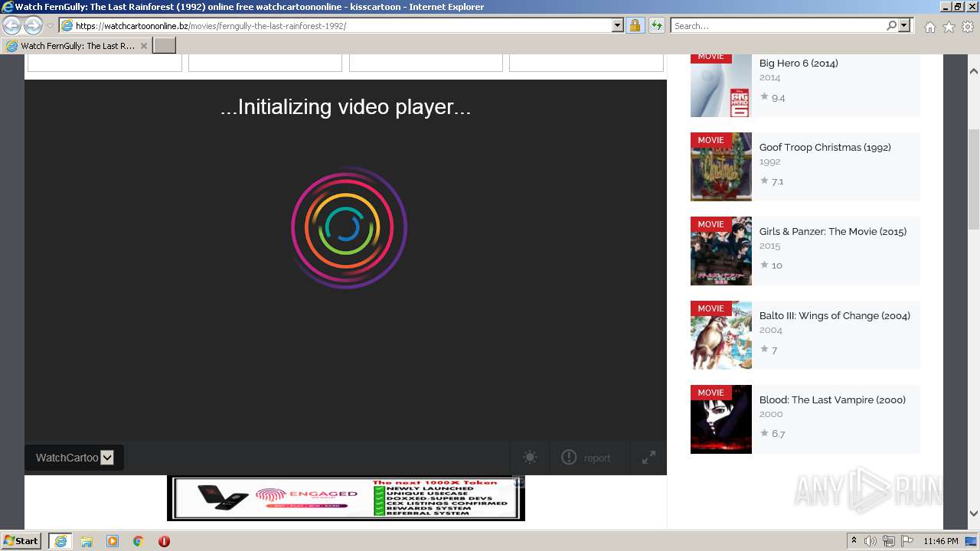This screenshot has height=551, width=980.
Task: Click the year 2015 under Girls & Panzer
Action: click(769, 246)
